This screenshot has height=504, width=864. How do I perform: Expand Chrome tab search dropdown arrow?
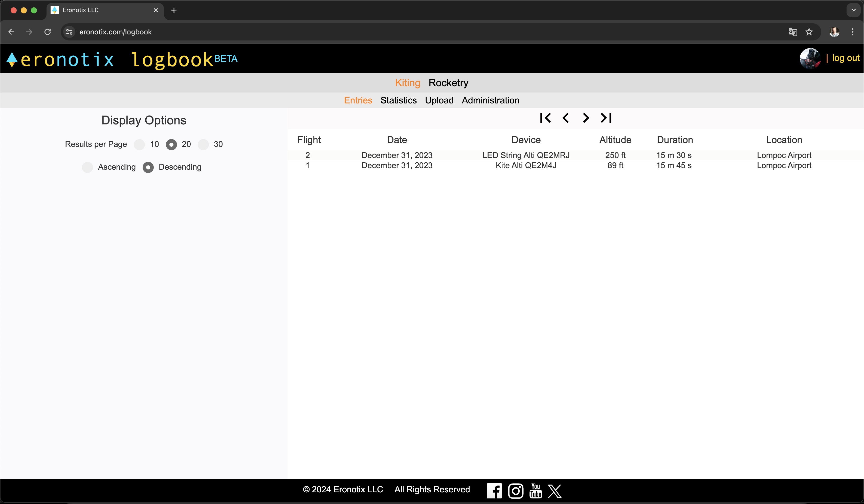coord(853,10)
